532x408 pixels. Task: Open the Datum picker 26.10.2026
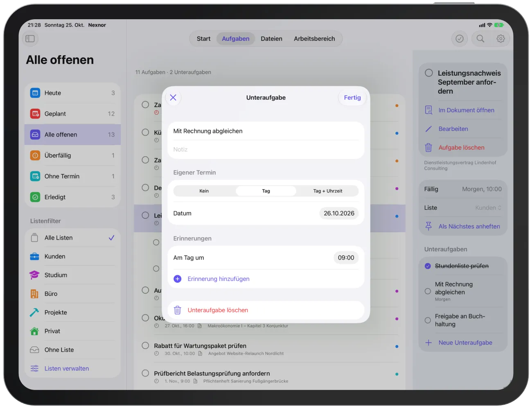(x=339, y=213)
